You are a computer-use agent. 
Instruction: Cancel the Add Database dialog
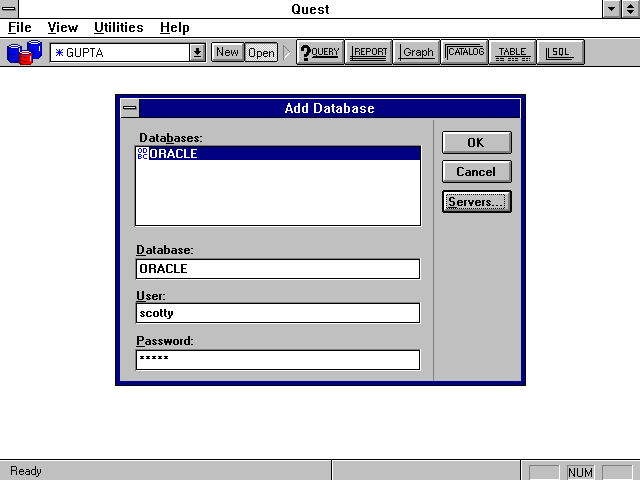(x=476, y=172)
